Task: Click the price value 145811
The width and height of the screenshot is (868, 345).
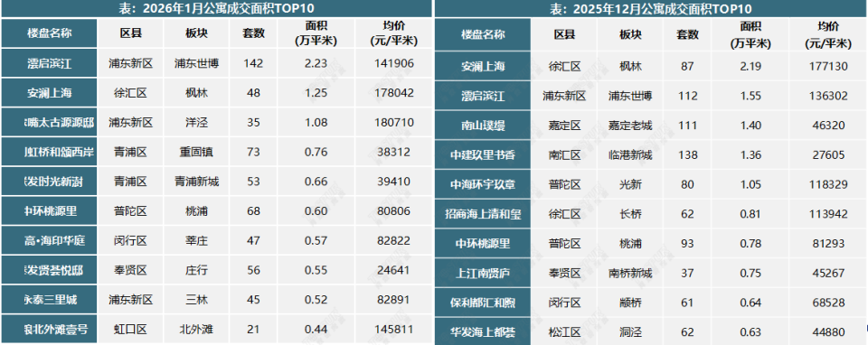Action: pyautogui.click(x=393, y=330)
